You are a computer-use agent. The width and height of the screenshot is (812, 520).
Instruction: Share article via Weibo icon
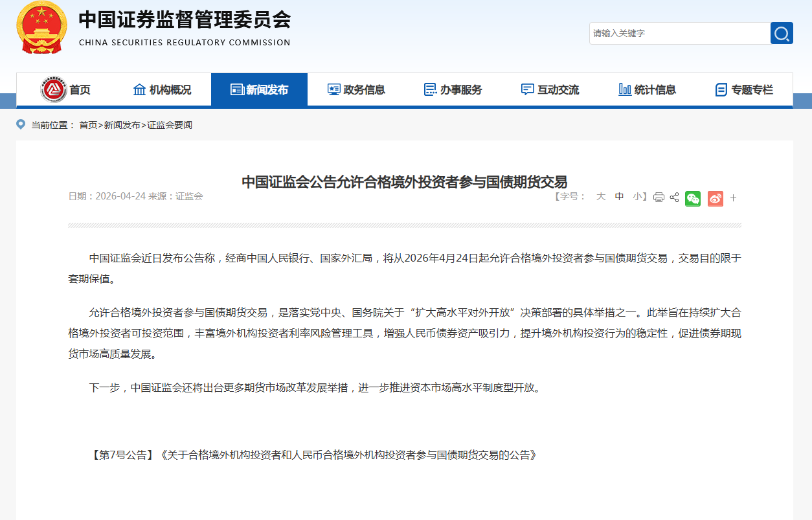715,198
